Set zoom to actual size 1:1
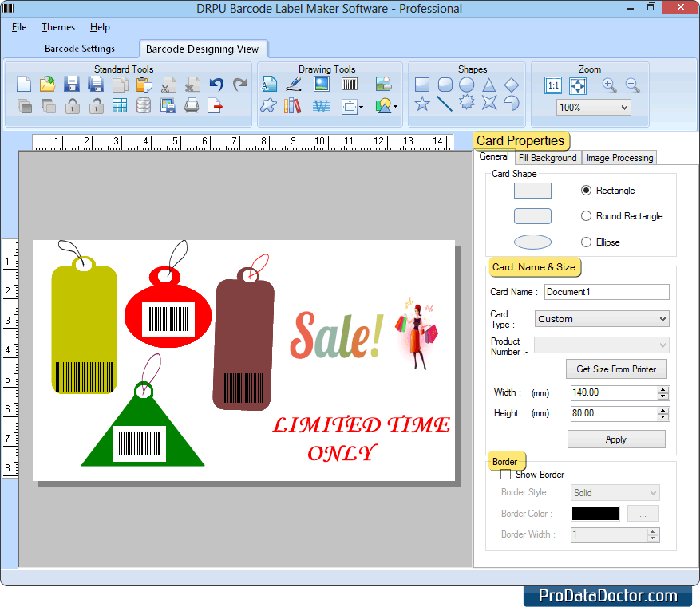This screenshot has width=700, height=607. click(553, 85)
